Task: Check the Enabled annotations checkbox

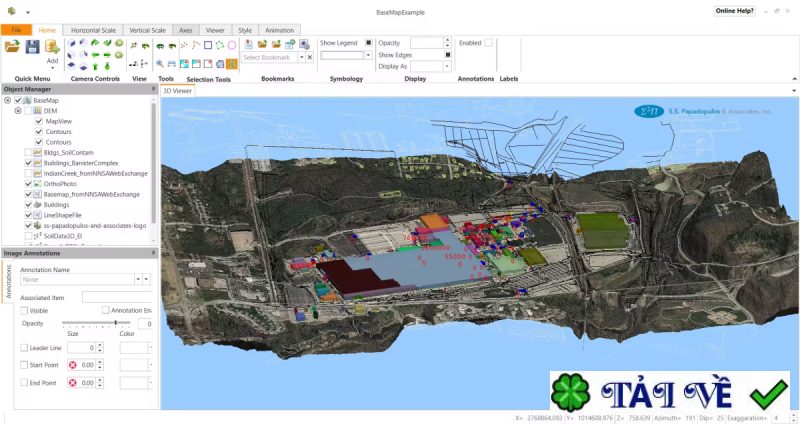Action: click(489, 43)
